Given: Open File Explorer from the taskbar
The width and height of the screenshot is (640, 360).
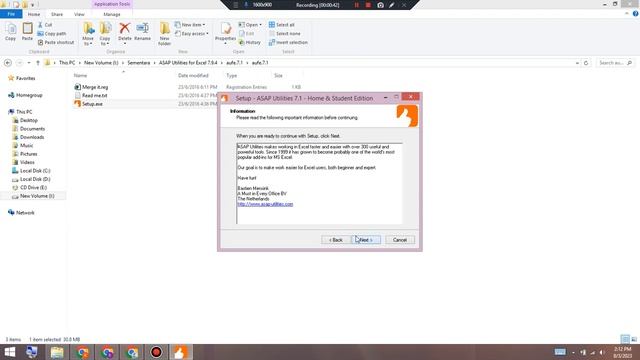Looking at the screenshot, I should pos(57,352).
